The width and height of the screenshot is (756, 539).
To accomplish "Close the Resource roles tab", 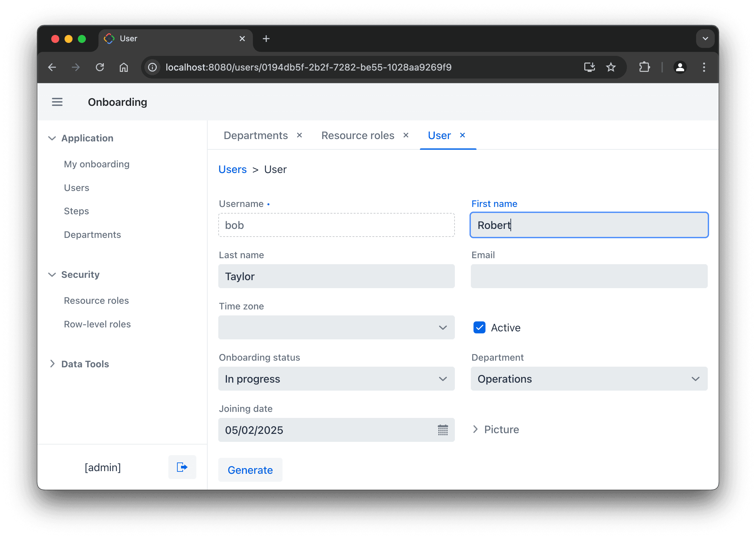I will tap(406, 135).
